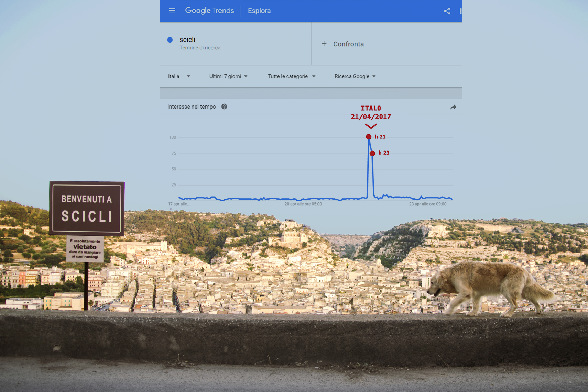
Task: Expand the Italia region dropdown
Action: [179, 76]
